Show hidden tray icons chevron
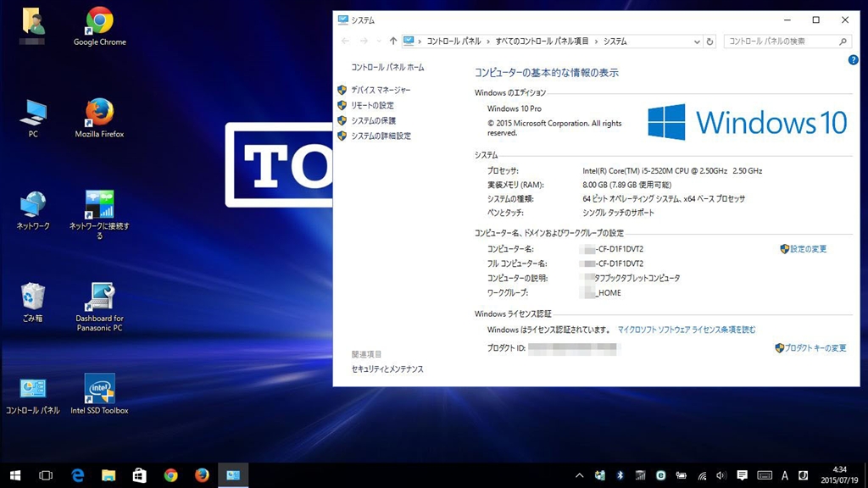This screenshot has height=488, width=868. coord(580,475)
